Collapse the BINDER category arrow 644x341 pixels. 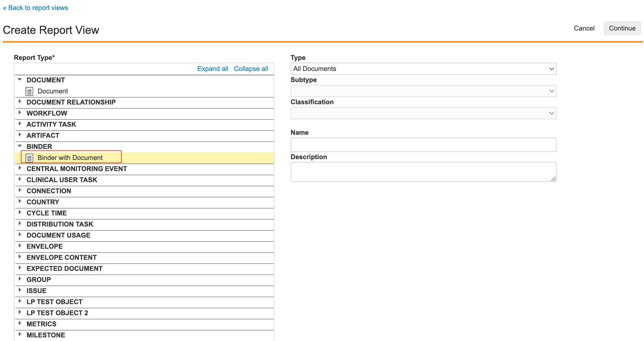click(x=20, y=146)
